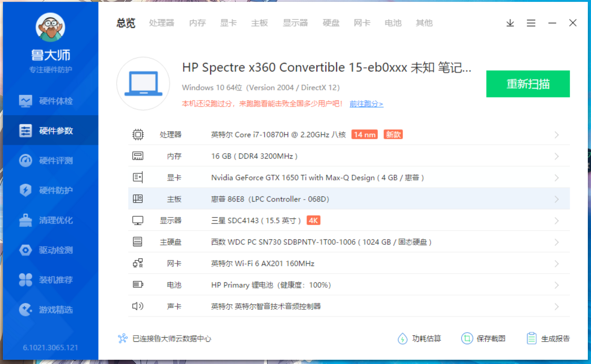Click the GeForce GTX 1650 Ti text
The width and height of the screenshot is (591, 364).
tap(318, 177)
